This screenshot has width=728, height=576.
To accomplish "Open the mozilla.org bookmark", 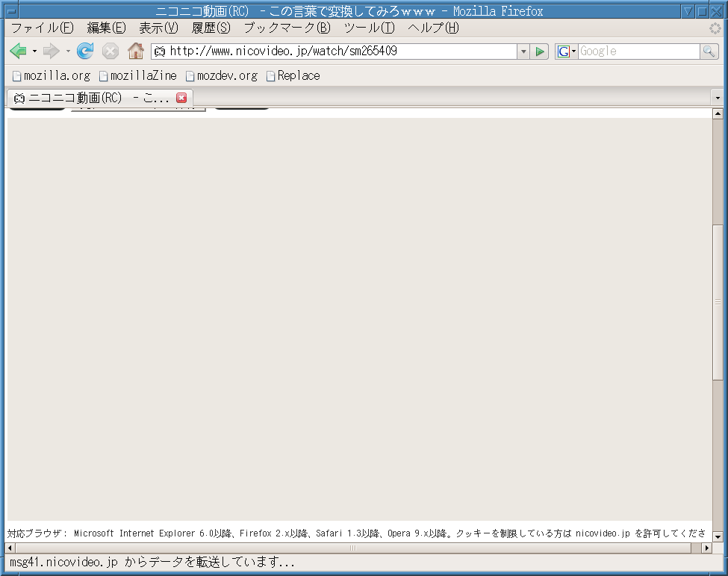I will pos(52,75).
